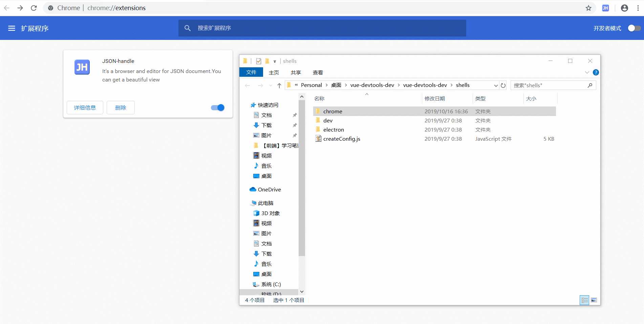Click the properties checkmark quick access icon
This screenshot has height=324, width=644.
click(259, 61)
